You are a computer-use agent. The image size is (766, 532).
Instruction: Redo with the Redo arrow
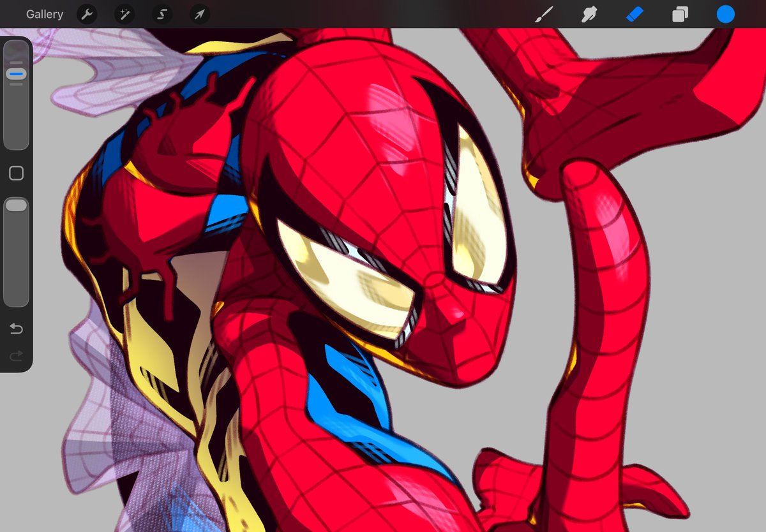click(x=16, y=355)
